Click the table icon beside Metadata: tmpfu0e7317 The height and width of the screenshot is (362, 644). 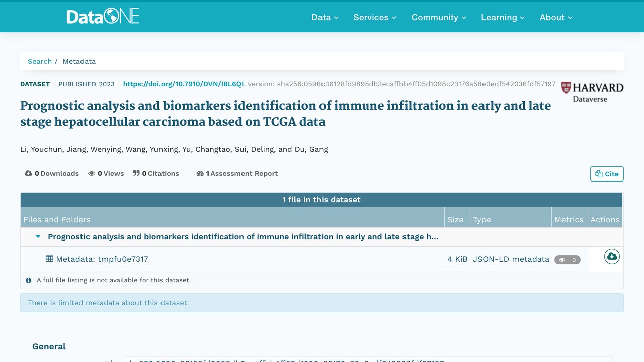click(x=49, y=259)
